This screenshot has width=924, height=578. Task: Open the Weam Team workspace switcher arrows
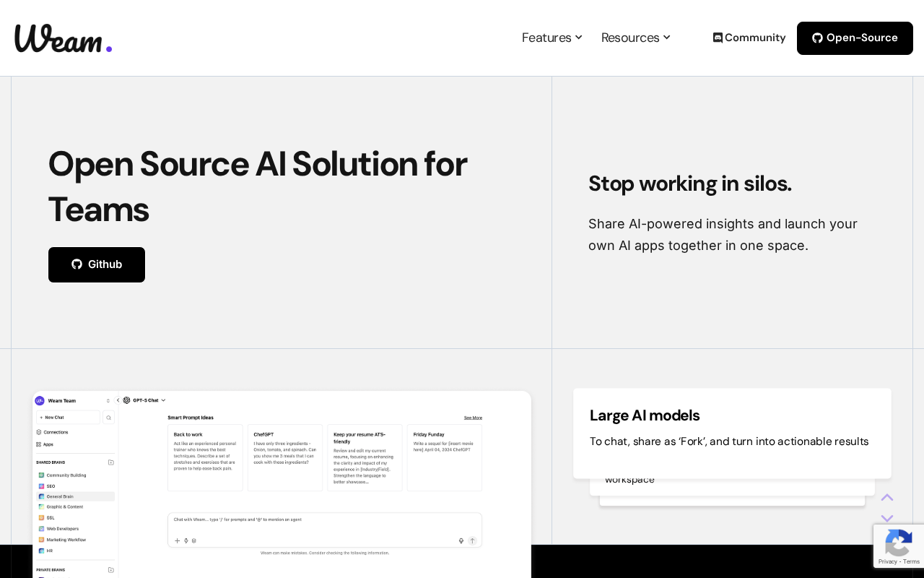pos(108,400)
